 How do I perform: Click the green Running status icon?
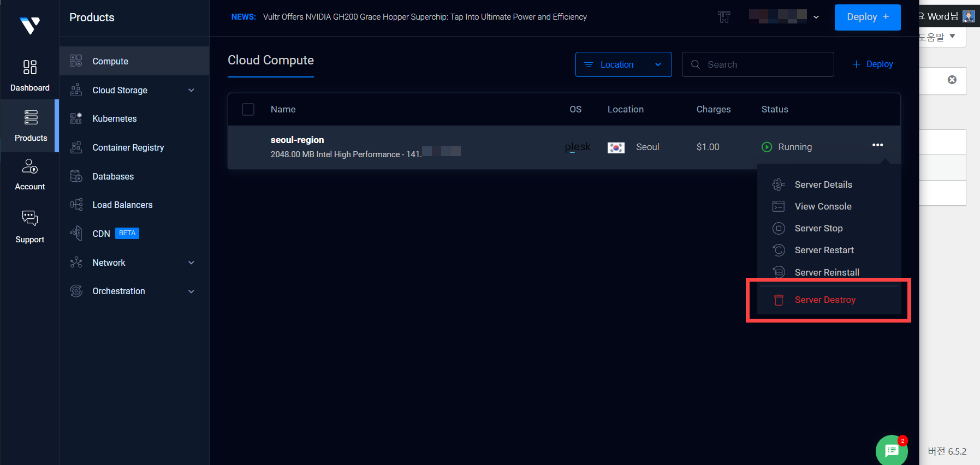(767, 147)
